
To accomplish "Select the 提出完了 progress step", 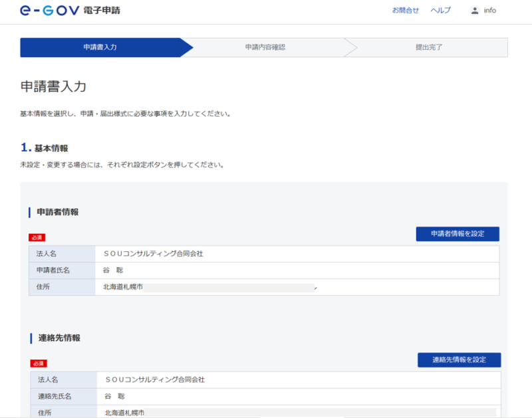I will pos(428,48).
